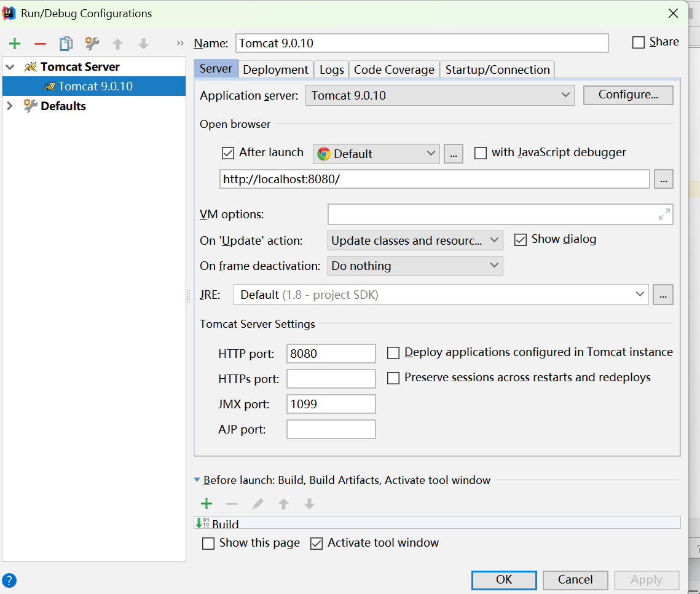Move the before launch task up
Viewport: 700px width, 594px height.
point(283,504)
